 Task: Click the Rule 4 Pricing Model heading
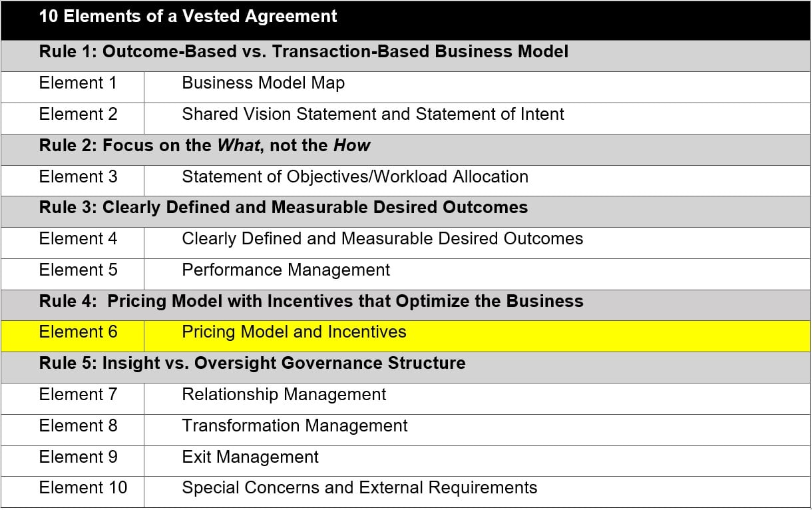coord(311,302)
